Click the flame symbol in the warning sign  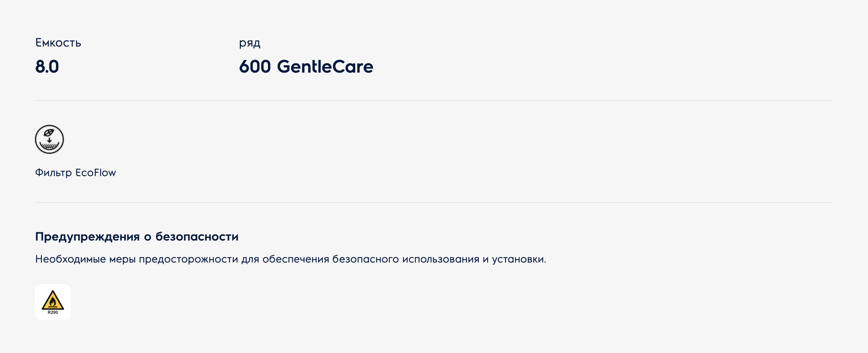pos(53,302)
